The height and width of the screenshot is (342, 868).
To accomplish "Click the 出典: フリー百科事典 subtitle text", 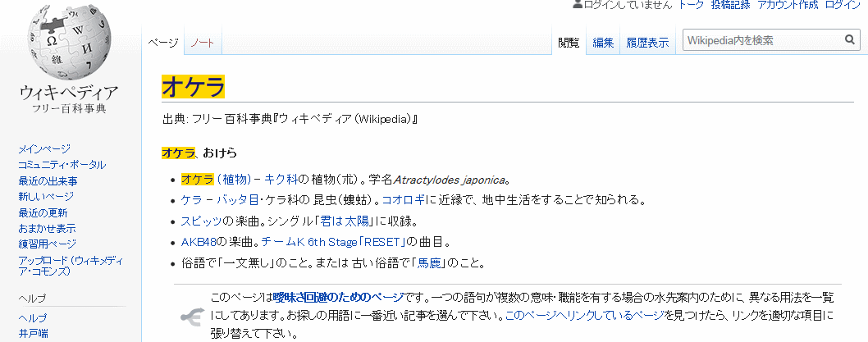I will pyautogui.click(x=290, y=119).
